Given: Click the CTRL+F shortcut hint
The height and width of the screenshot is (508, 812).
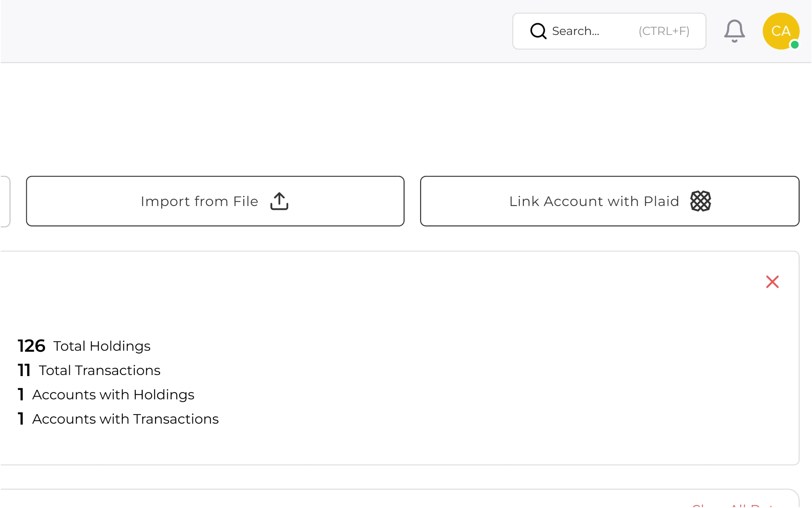Looking at the screenshot, I should (664, 31).
